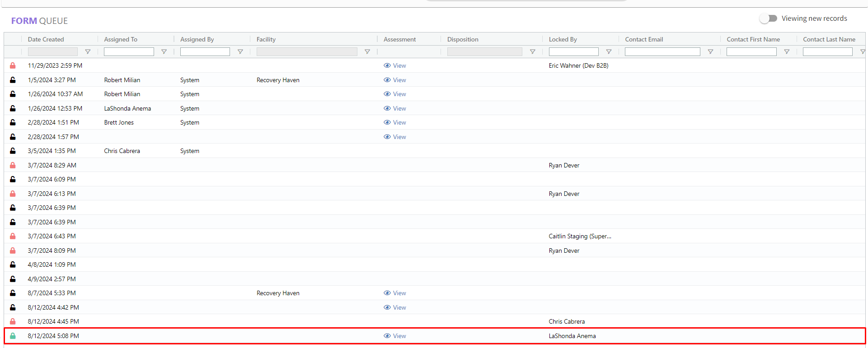Click green lock icon on 8/12/2024 5:08 PM row

(x=13, y=336)
